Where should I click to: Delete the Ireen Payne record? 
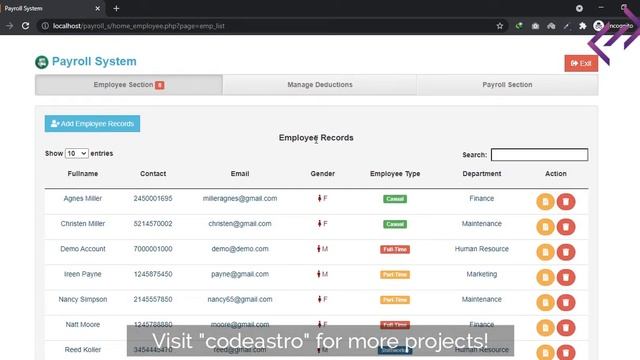pos(566,278)
